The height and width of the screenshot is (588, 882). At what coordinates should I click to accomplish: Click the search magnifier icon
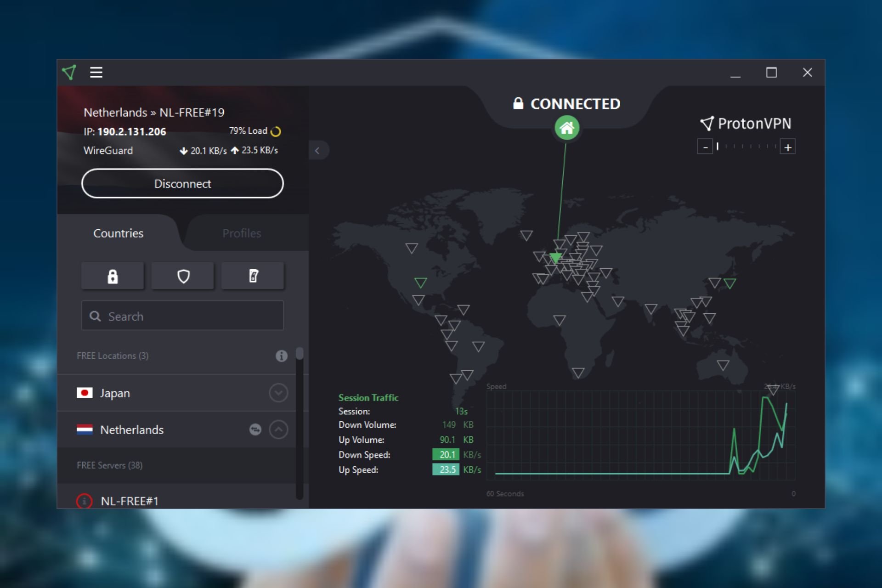pyautogui.click(x=95, y=316)
